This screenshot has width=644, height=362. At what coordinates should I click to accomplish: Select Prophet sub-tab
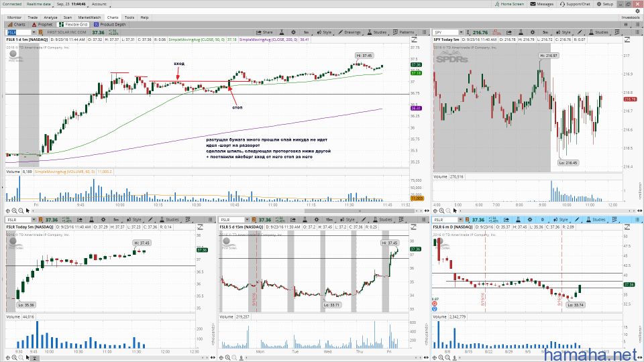(x=42, y=25)
